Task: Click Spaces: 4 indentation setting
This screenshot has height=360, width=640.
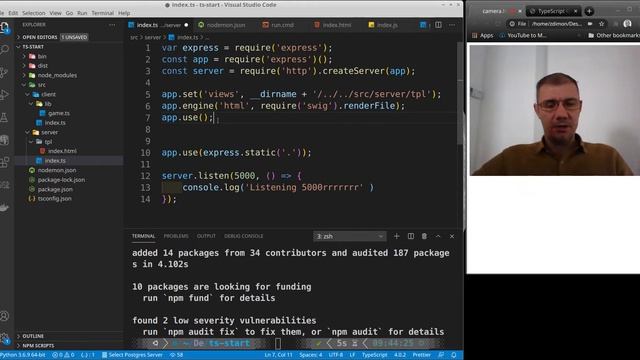Action: point(311,355)
